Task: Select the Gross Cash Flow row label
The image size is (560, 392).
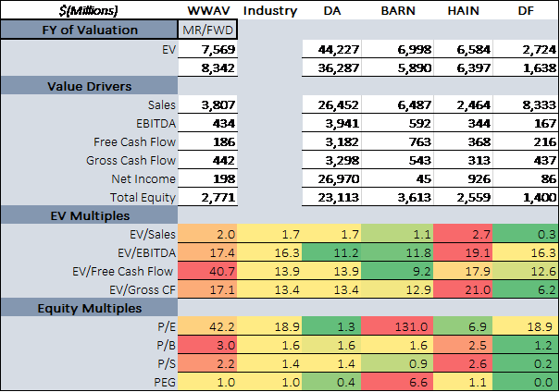Action: (x=131, y=161)
